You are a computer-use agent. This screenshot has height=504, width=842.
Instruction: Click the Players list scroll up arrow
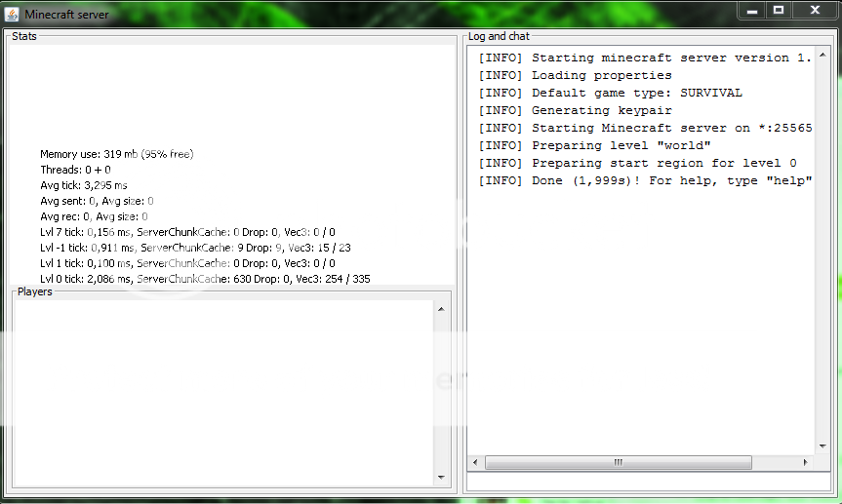(x=440, y=309)
